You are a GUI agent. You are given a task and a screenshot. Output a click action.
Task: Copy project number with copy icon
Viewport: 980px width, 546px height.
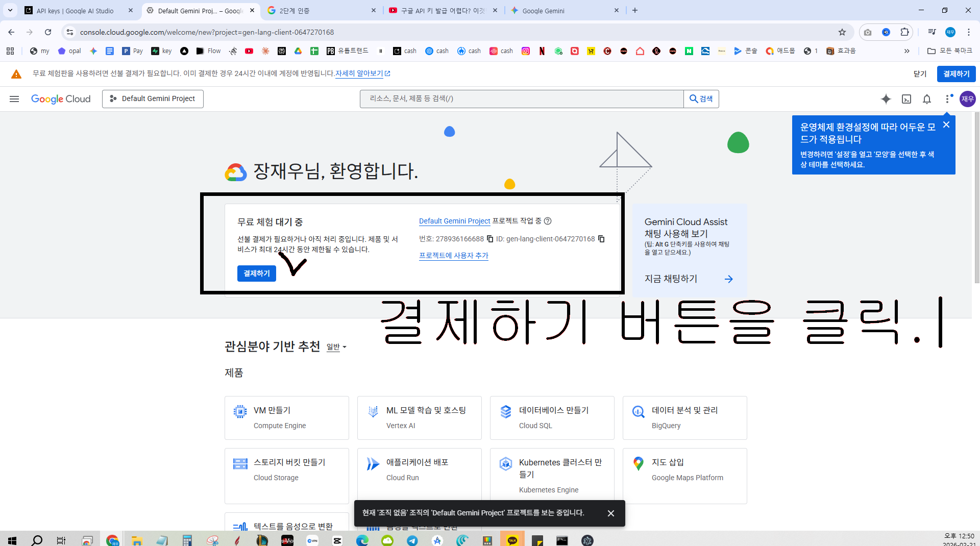490,239
